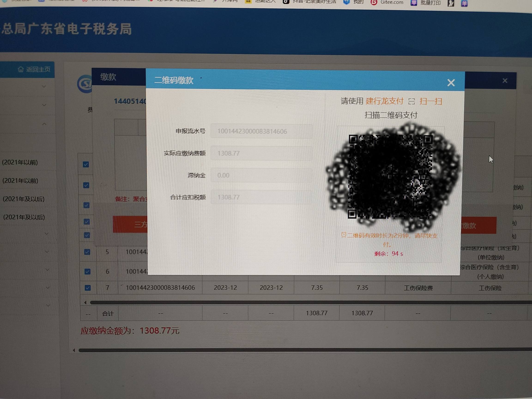Click the 应缴纳金额为: 1308.77元 text

pyautogui.click(x=130, y=331)
